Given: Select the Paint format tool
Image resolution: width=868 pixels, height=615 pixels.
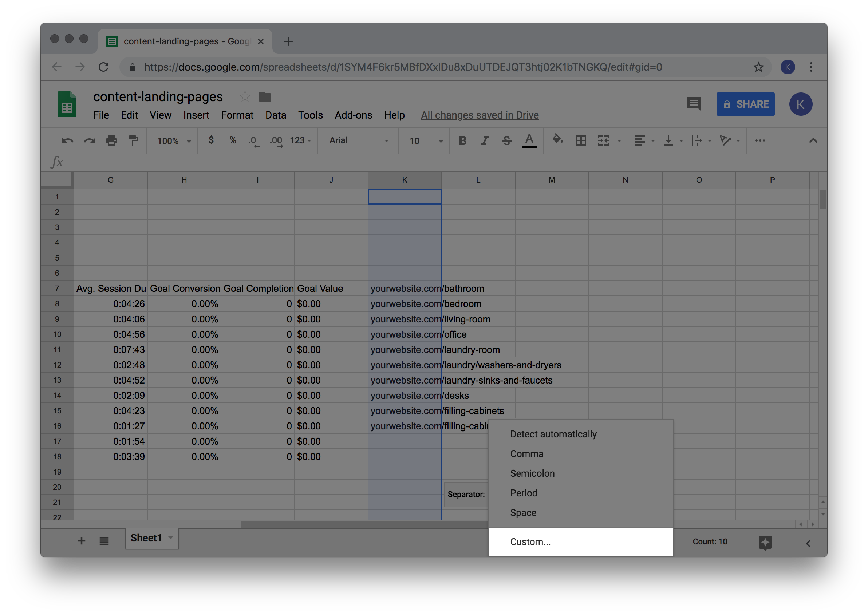Looking at the screenshot, I should pyautogui.click(x=133, y=140).
